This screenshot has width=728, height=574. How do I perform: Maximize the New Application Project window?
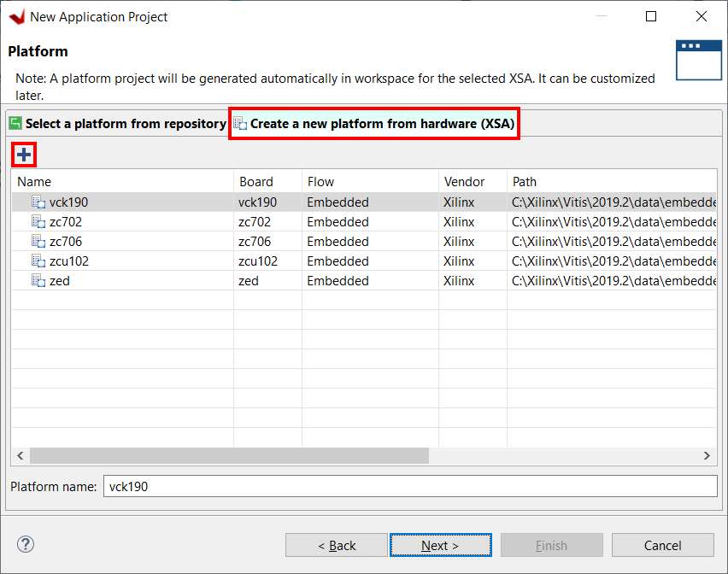[x=651, y=17]
